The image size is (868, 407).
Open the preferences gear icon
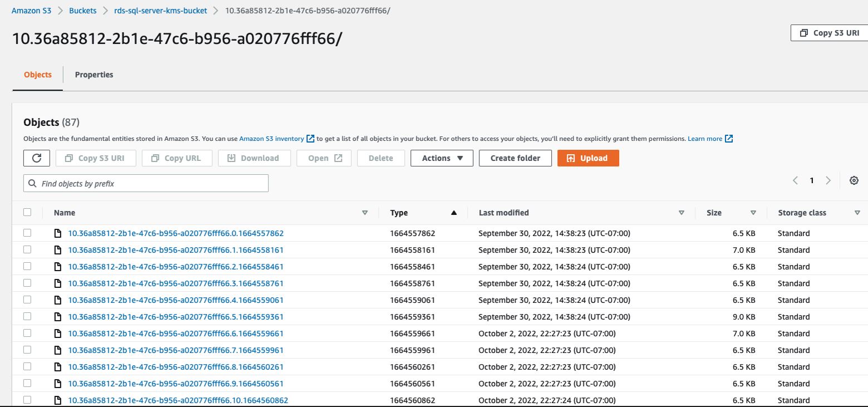(x=854, y=180)
